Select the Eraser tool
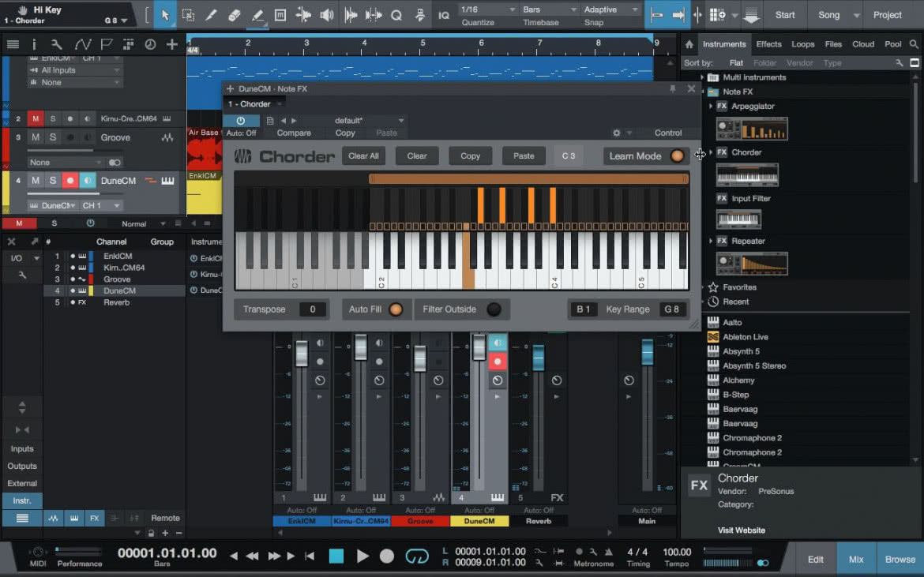Image resolution: width=924 pixels, height=577 pixels. tap(234, 15)
